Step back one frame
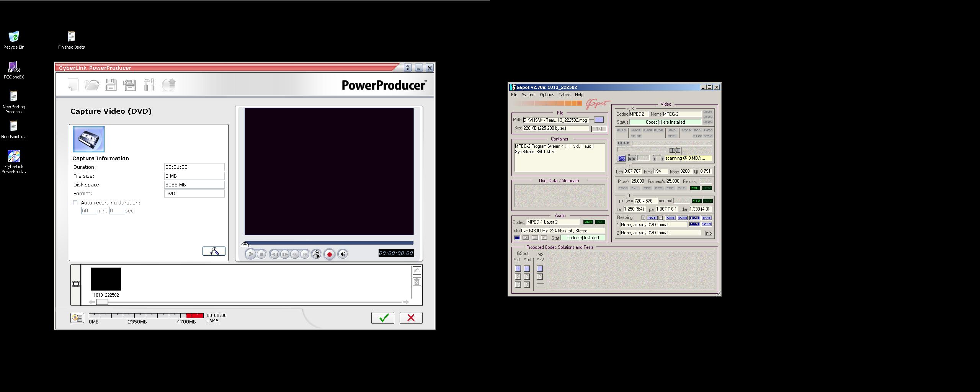Image resolution: width=980 pixels, height=392 pixels. (274, 254)
